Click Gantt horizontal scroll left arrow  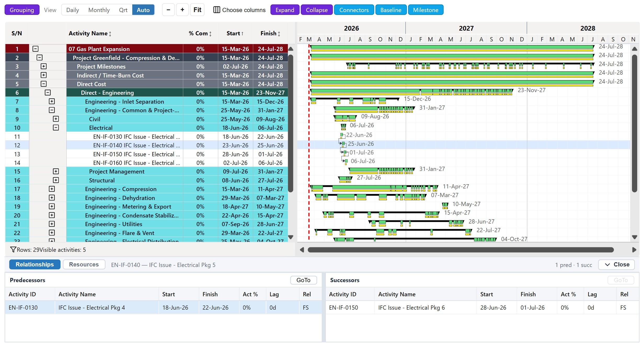pos(302,250)
